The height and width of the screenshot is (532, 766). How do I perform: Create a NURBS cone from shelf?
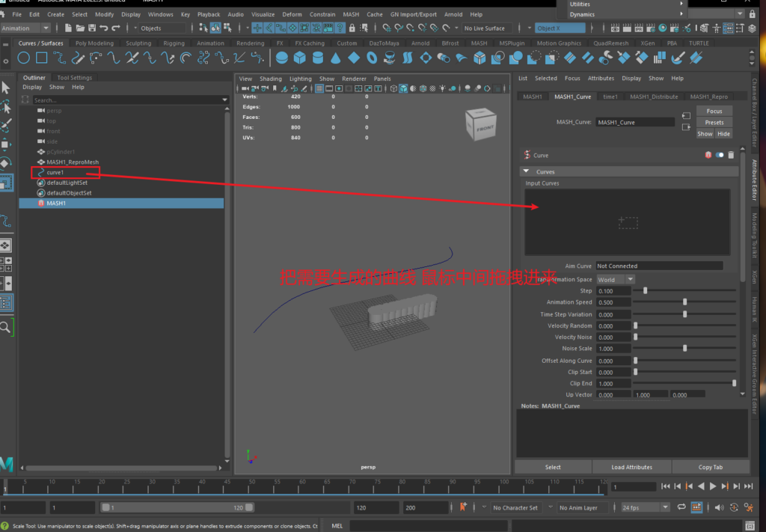pos(336,58)
